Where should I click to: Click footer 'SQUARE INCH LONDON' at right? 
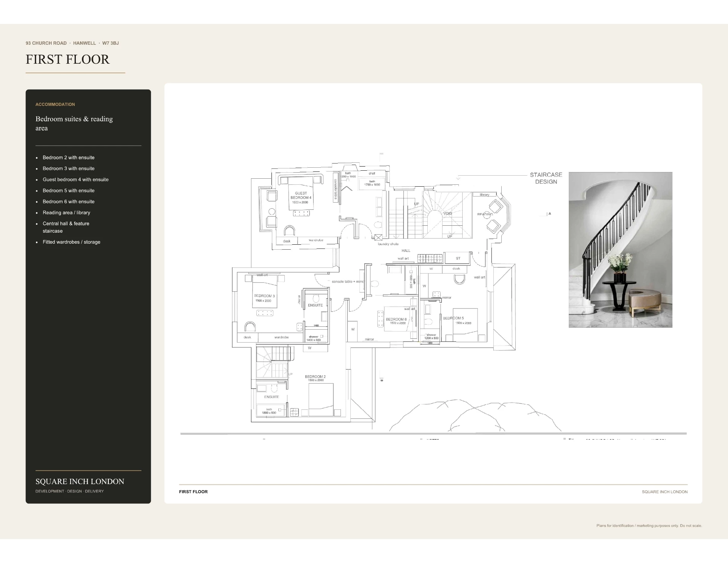click(665, 492)
